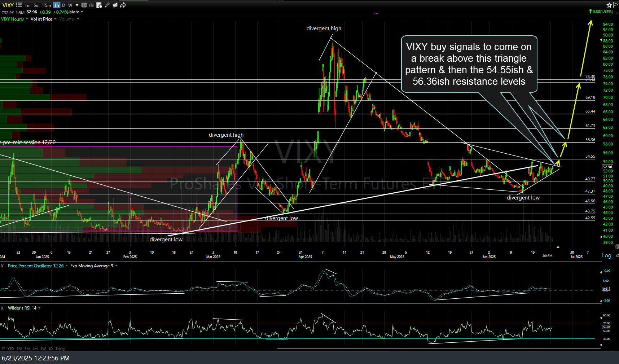Image resolution: width=619 pixels, height=364 pixels.
Task: Set the chart range to YTD
Action: (11, 349)
